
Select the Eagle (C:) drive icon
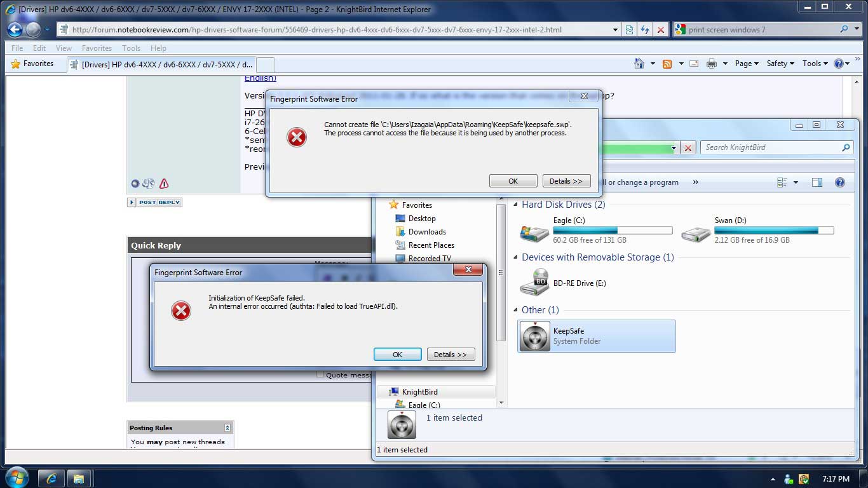[x=534, y=233]
